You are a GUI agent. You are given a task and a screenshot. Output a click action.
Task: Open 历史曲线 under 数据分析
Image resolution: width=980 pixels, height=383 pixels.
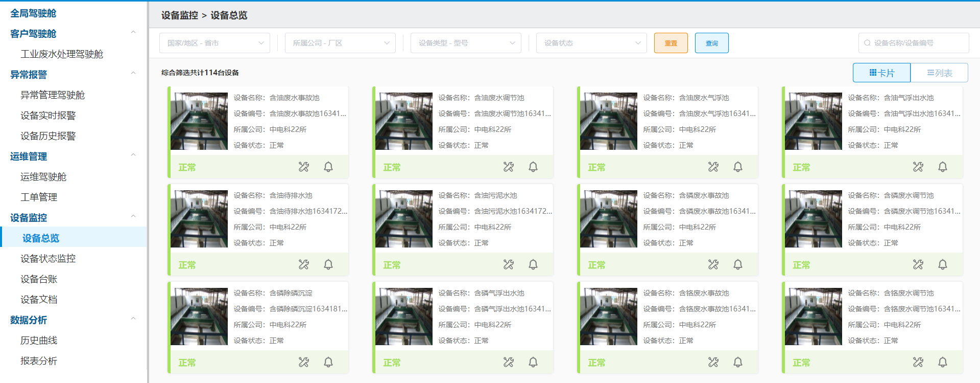pyautogui.click(x=39, y=341)
